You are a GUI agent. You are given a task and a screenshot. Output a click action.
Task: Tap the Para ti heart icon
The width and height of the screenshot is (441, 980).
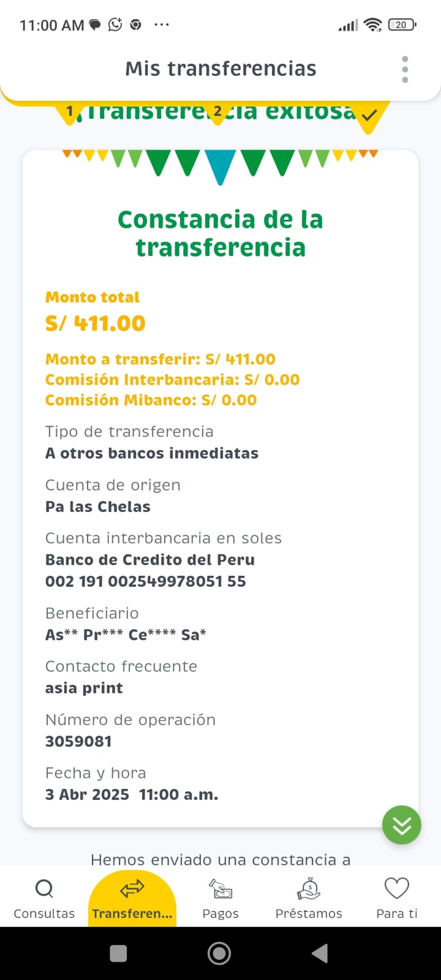pos(397,888)
